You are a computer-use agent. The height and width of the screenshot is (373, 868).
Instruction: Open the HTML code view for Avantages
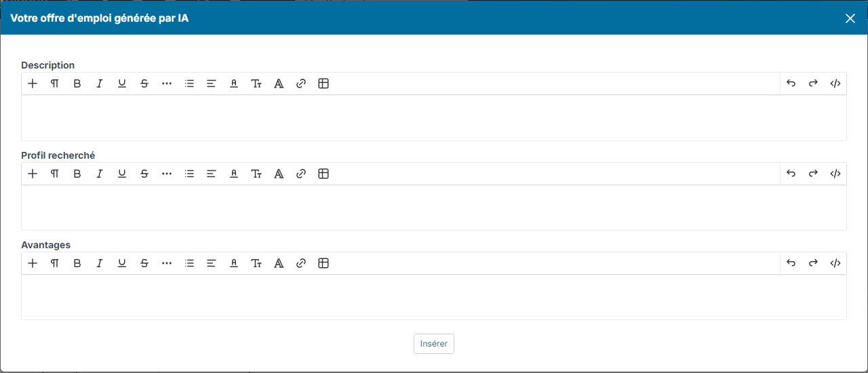pyautogui.click(x=835, y=263)
